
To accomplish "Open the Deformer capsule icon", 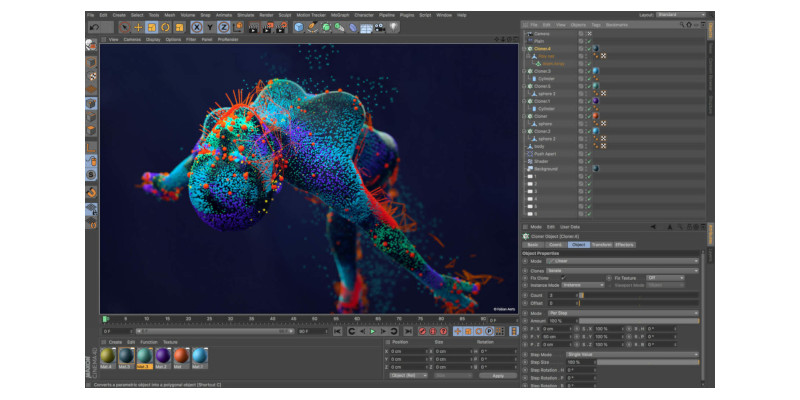I will [x=353, y=27].
